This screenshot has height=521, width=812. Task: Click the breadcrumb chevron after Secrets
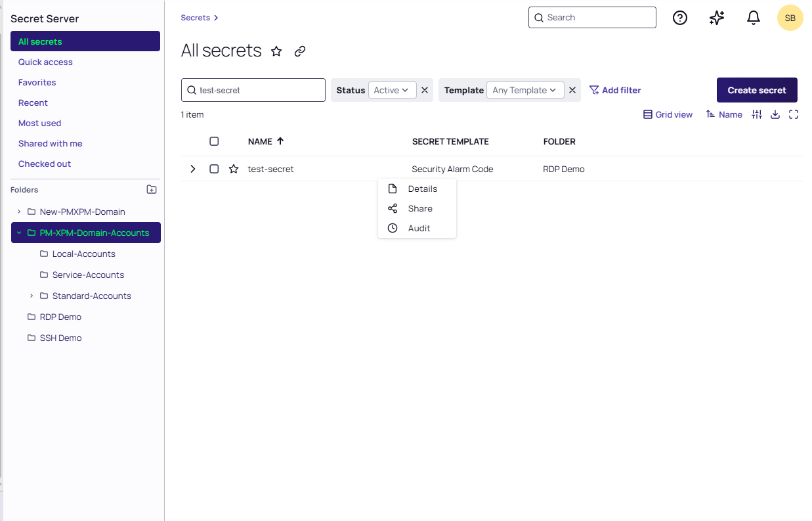pos(216,18)
